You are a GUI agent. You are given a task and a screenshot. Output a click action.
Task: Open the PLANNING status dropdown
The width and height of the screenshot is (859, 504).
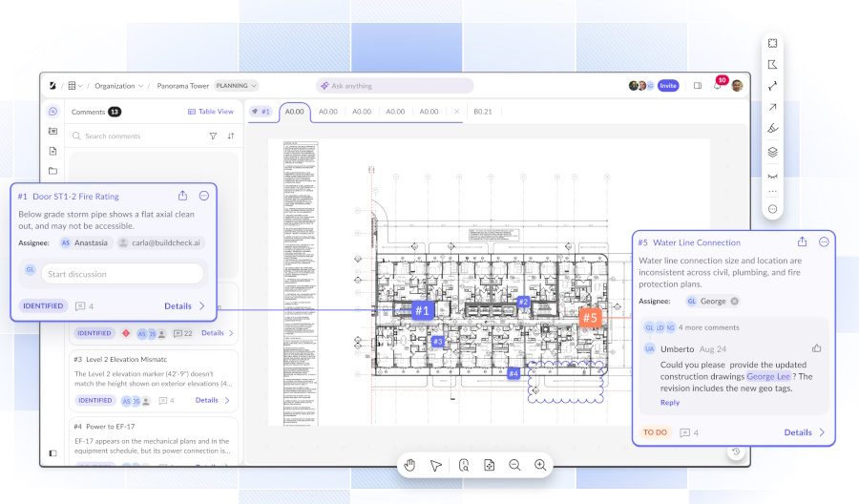tap(236, 86)
